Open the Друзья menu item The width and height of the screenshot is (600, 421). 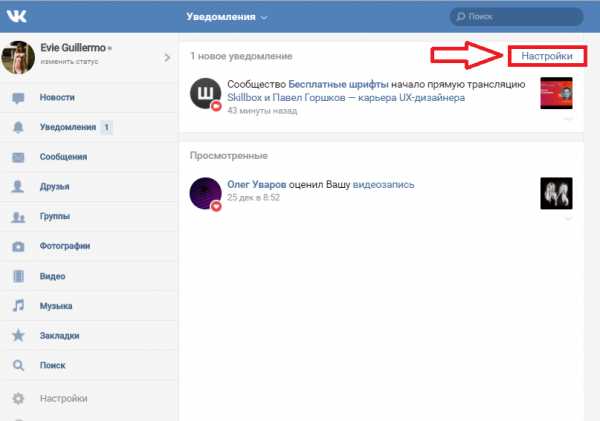click(89, 187)
